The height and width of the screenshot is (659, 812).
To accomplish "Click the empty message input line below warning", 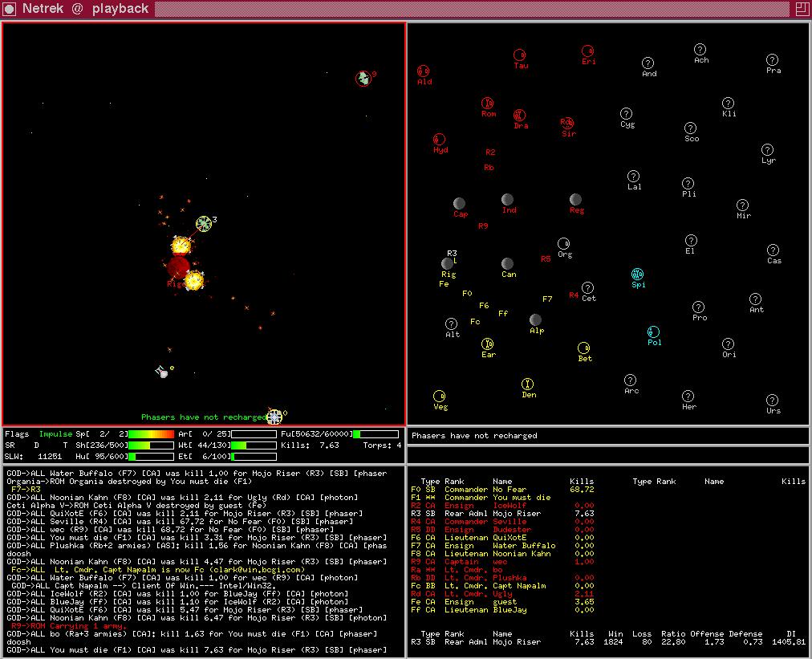I will point(608,455).
